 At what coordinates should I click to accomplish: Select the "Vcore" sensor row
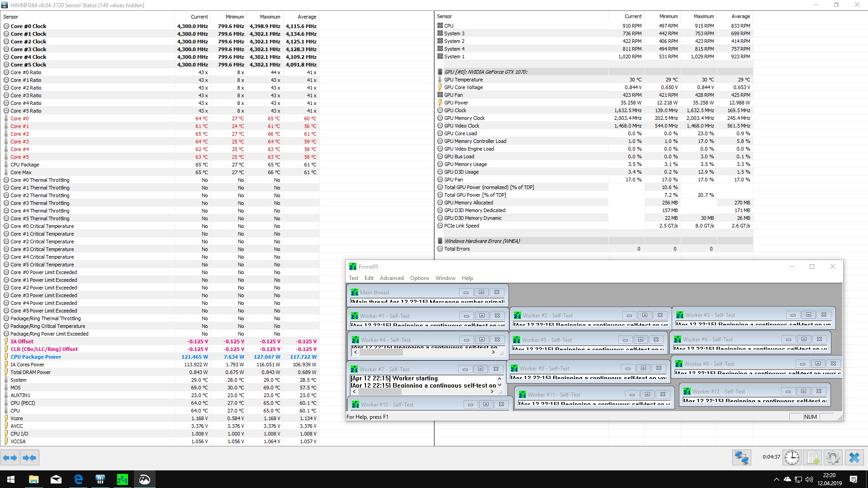point(160,418)
